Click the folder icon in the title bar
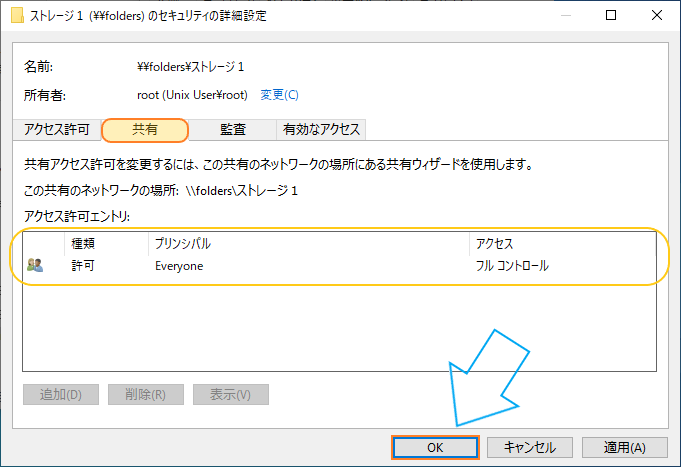The image size is (681, 467). pyautogui.click(x=17, y=15)
